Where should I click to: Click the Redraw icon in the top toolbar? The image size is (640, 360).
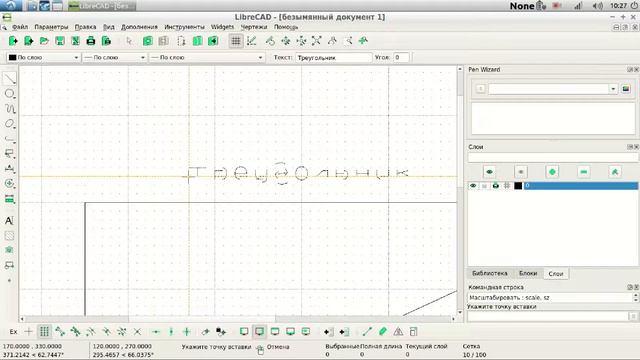pos(270,41)
